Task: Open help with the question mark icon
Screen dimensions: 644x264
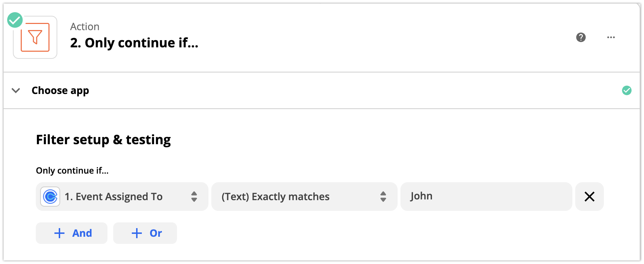Action: click(x=581, y=37)
